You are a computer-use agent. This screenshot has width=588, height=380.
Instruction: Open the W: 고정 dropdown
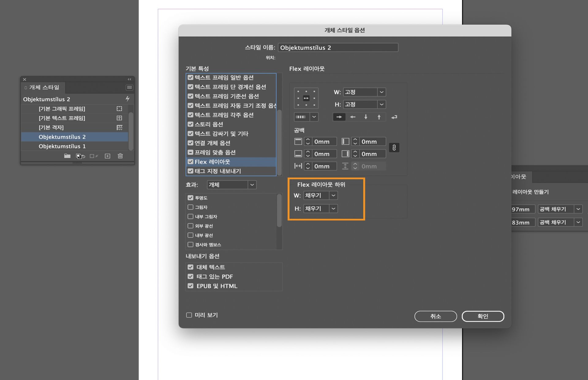[x=382, y=92]
